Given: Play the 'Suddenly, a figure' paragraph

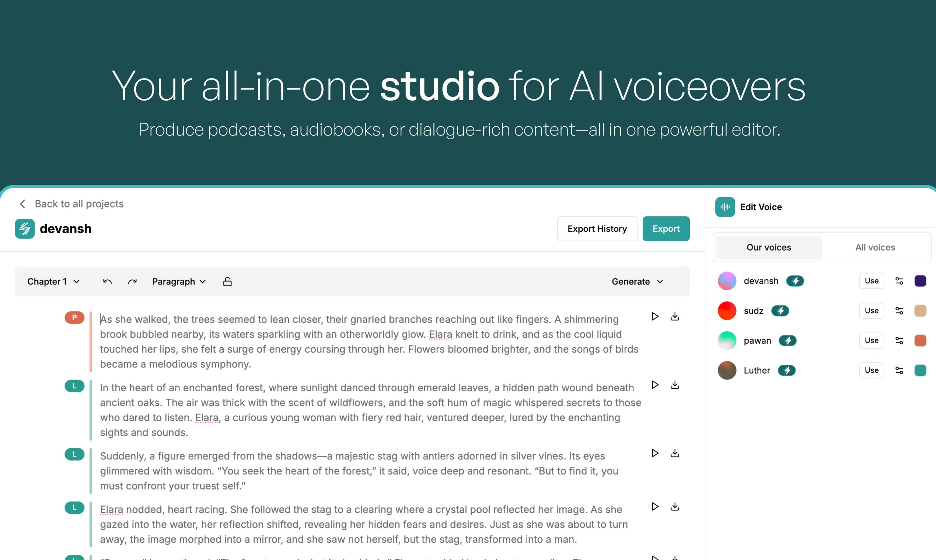Looking at the screenshot, I should point(655,453).
